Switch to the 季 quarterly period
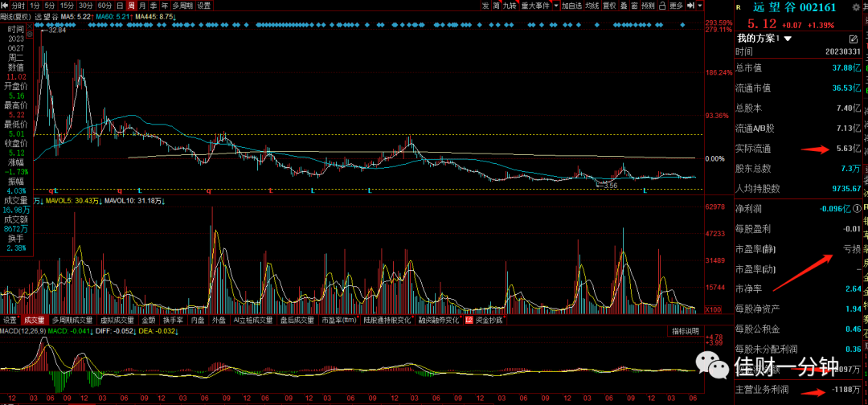The image size is (868, 405). click(x=154, y=6)
